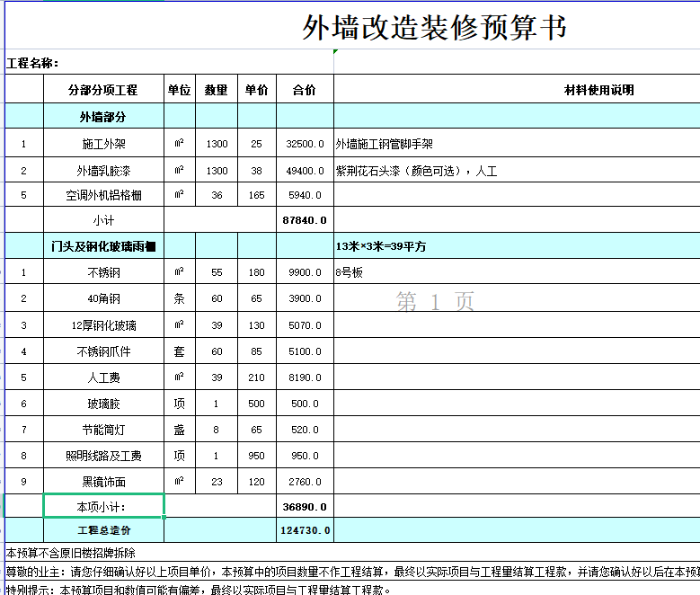Select the 材料使用说明 header cell
Screen dimensions: 700x595
coord(517,89)
